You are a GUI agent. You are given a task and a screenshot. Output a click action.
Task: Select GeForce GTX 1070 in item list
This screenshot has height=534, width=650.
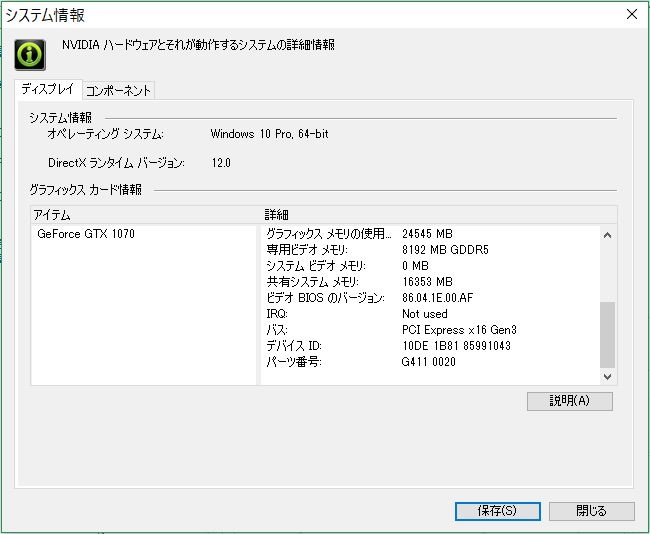(86, 234)
